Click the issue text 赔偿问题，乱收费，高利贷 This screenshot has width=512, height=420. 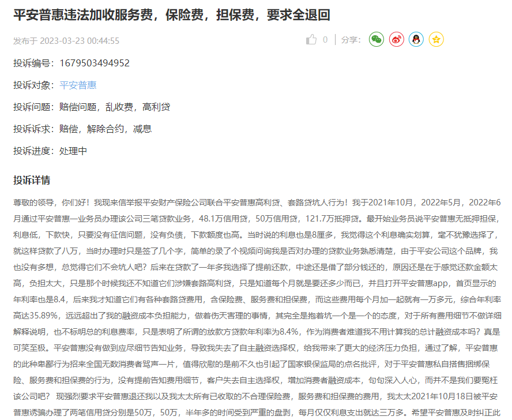[115, 107]
